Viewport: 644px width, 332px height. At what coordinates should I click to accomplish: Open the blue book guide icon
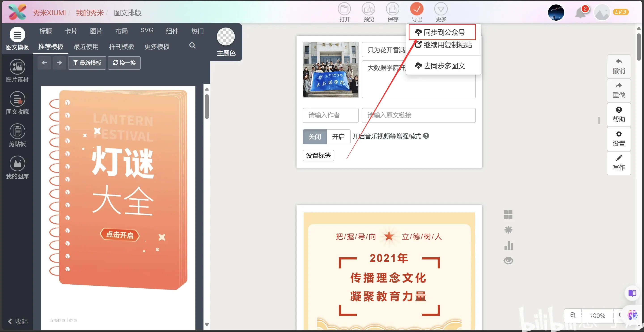pos(632,293)
